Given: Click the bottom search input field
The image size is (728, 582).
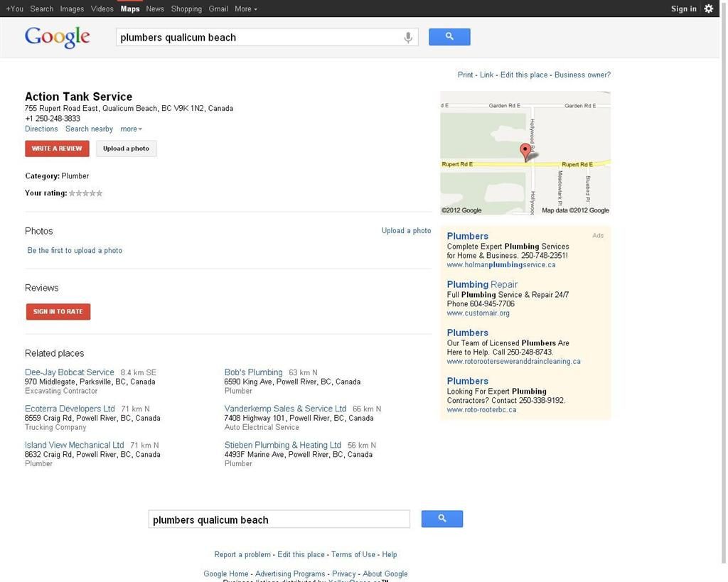Looking at the screenshot, I should point(279,519).
